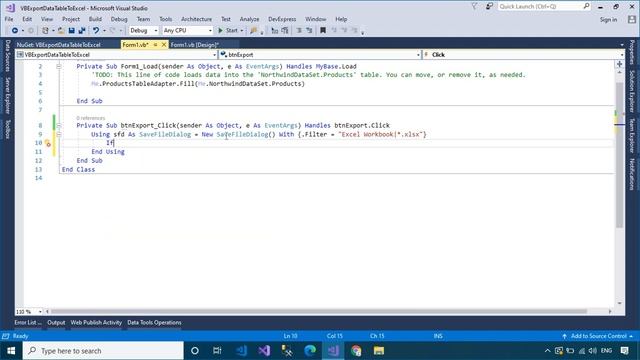640x360 pixels.
Task: Open the Windows Start menu
Action: point(11,351)
